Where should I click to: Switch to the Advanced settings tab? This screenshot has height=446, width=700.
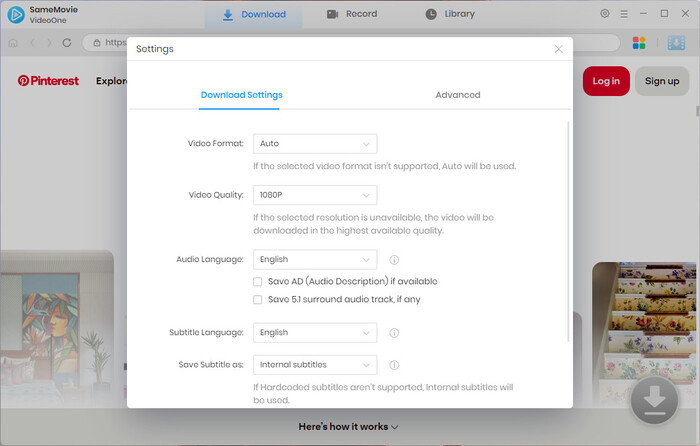(x=458, y=95)
